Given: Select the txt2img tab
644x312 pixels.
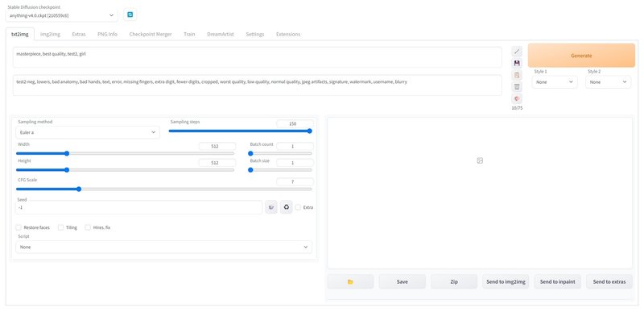Looking at the screenshot, I should (19, 34).
